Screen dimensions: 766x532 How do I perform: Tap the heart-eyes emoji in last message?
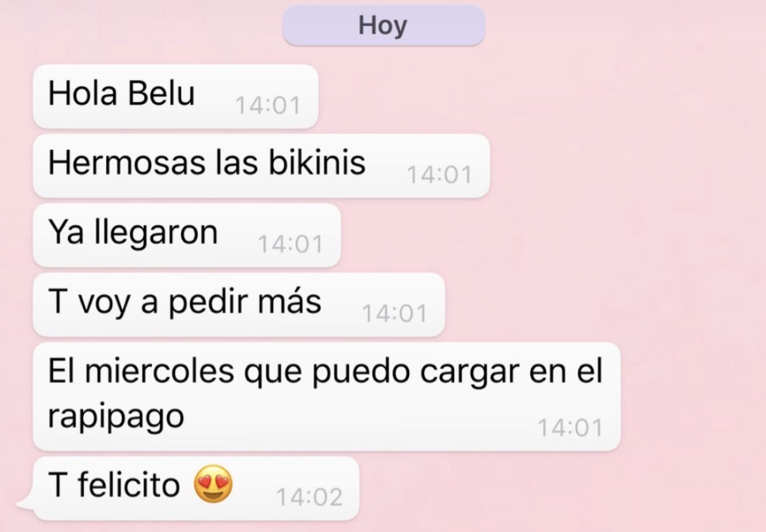click(x=213, y=486)
